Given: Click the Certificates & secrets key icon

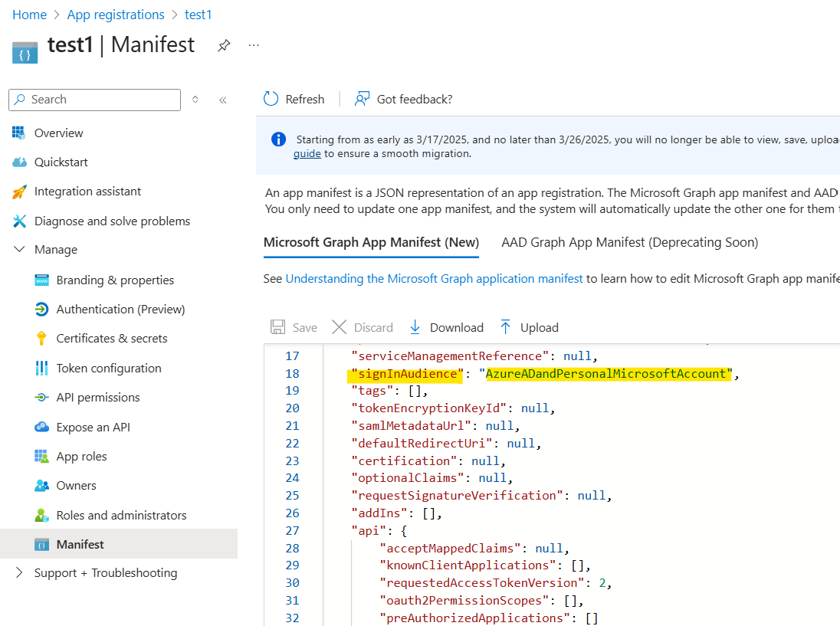Looking at the screenshot, I should tap(41, 339).
